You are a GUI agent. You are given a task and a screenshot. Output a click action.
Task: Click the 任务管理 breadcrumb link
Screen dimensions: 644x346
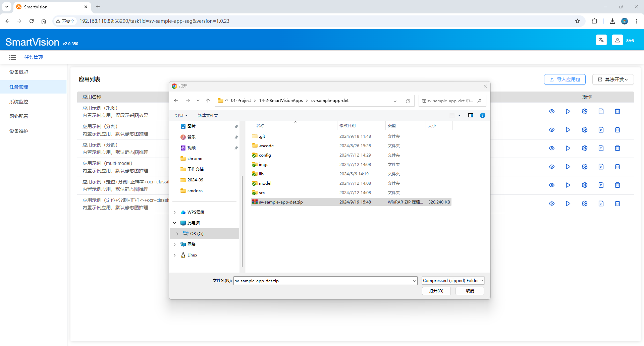pos(34,57)
